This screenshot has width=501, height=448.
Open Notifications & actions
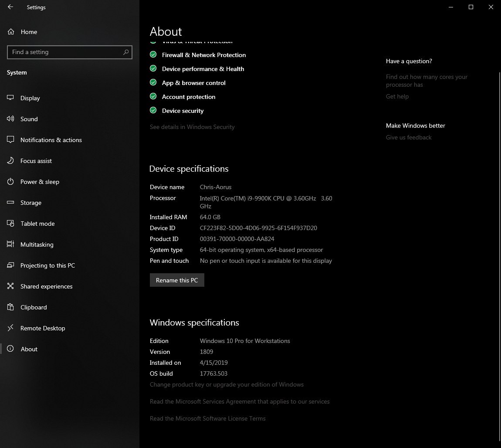[x=70, y=140]
